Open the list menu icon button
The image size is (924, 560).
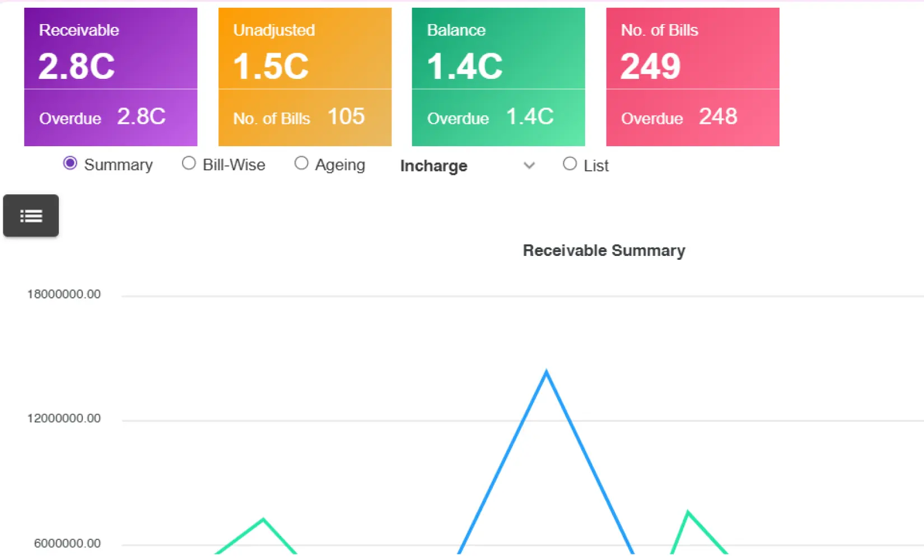coord(31,216)
